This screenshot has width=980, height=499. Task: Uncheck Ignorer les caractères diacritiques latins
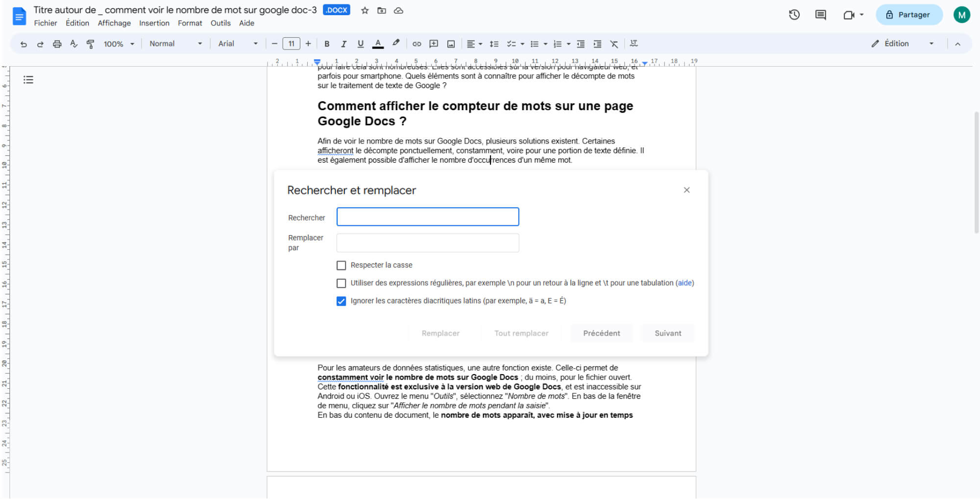click(x=342, y=301)
